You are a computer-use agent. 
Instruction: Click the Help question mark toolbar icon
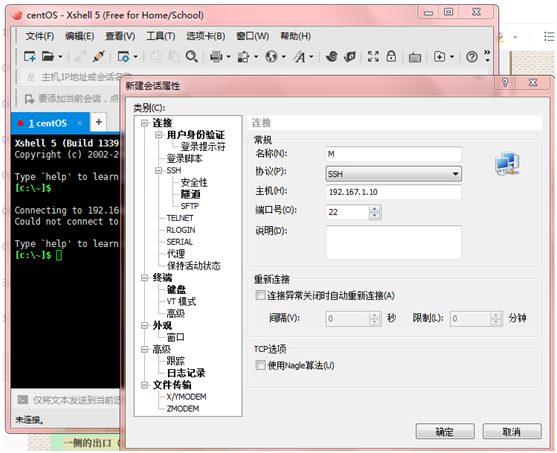[x=472, y=56]
